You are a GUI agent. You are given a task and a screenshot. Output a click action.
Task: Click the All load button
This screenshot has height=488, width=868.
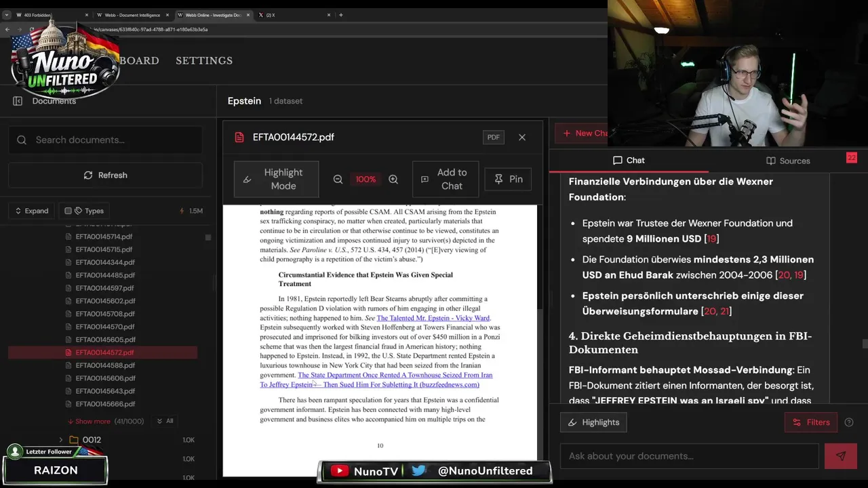(x=165, y=421)
